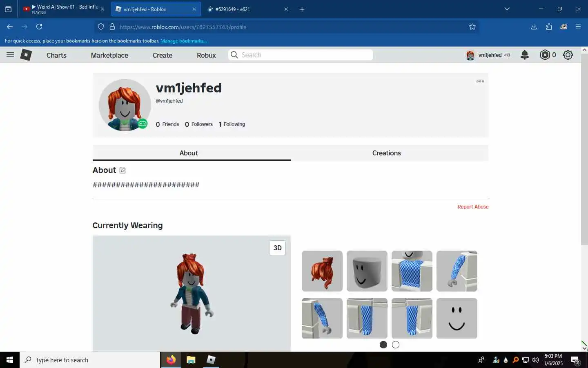Image resolution: width=588 pixels, height=368 pixels.
Task: Bookmark this page with star icon
Action: [x=472, y=27]
